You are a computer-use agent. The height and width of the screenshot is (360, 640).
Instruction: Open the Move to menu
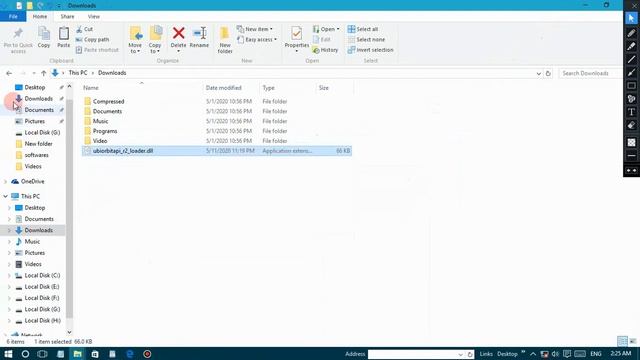coord(135,40)
